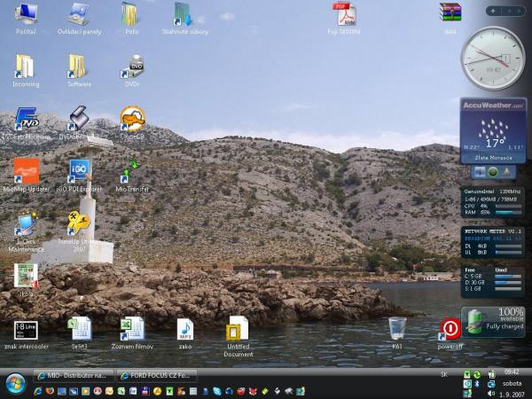This screenshot has width=532, height=399.
Task: Click the analog clock gadget
Action: click(493, 59)
